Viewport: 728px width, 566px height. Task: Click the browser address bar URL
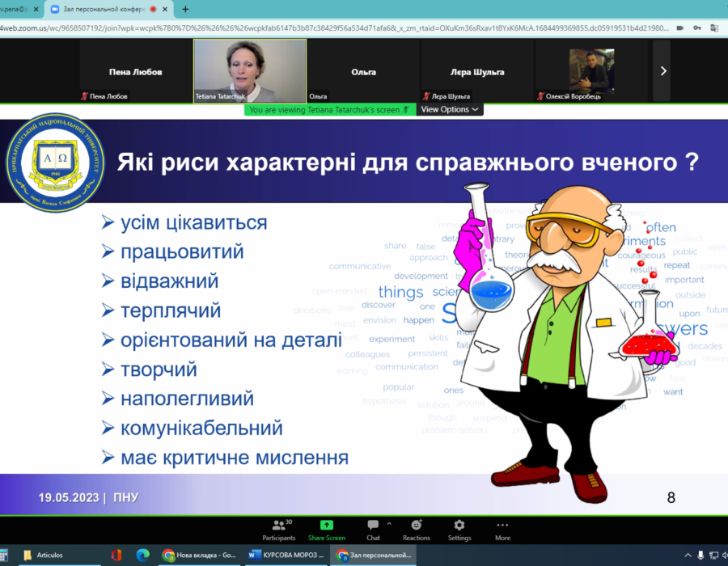[324, 27]
